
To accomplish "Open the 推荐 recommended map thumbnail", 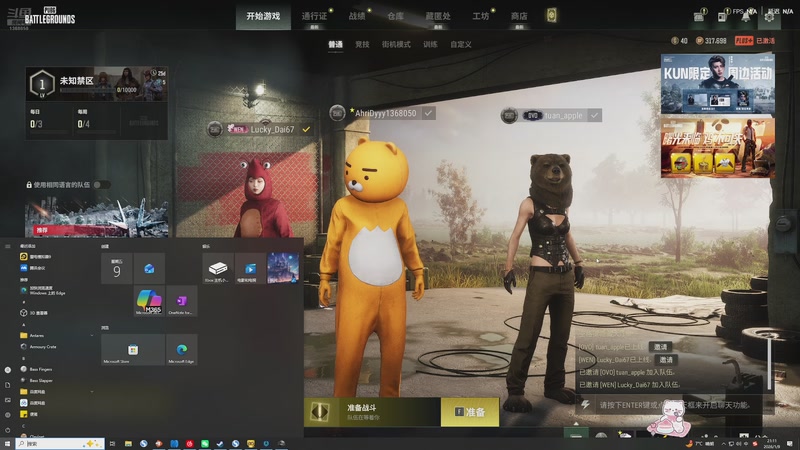I will 96,217.
